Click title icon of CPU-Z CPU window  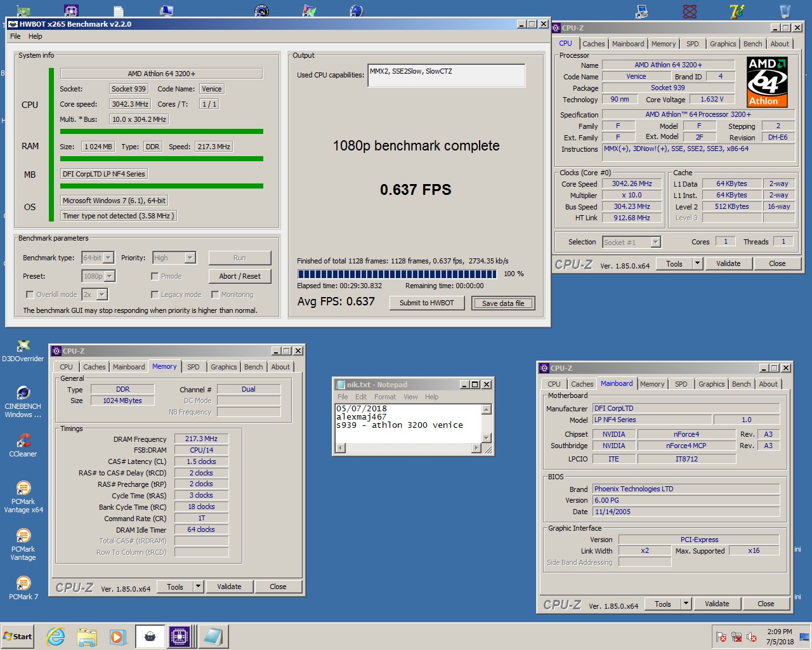(556, 28)
